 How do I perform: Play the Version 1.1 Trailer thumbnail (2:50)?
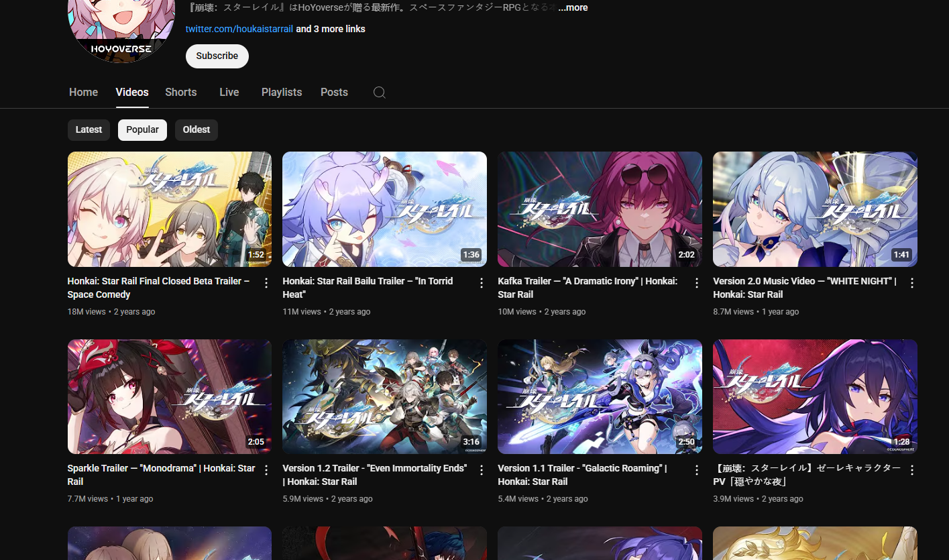click(x=600, y=396)
